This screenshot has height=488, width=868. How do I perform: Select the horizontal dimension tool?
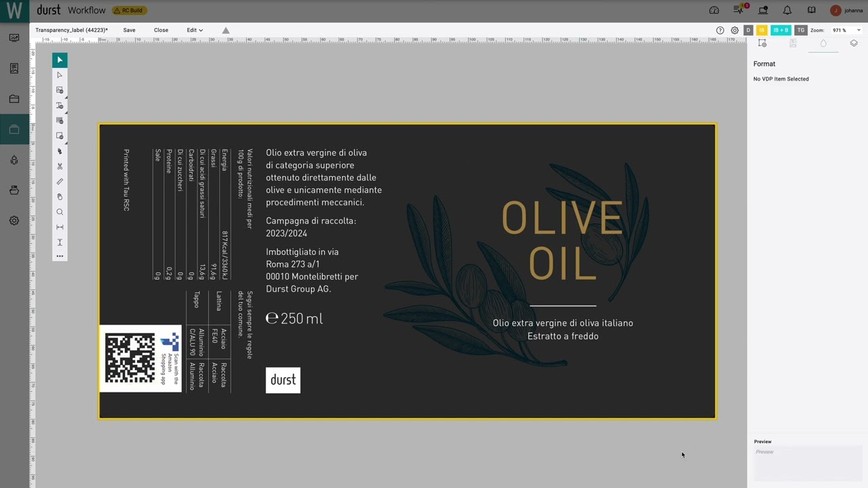tap(60, 227)
